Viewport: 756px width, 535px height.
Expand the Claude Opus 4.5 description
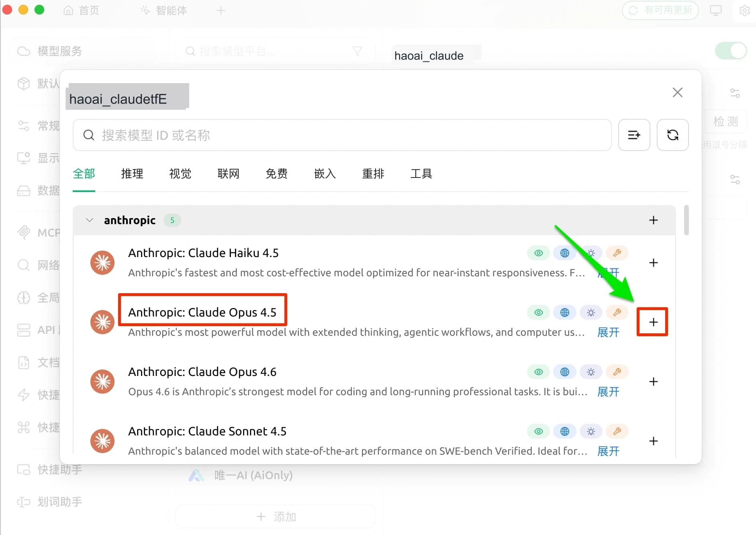point(608,332)
